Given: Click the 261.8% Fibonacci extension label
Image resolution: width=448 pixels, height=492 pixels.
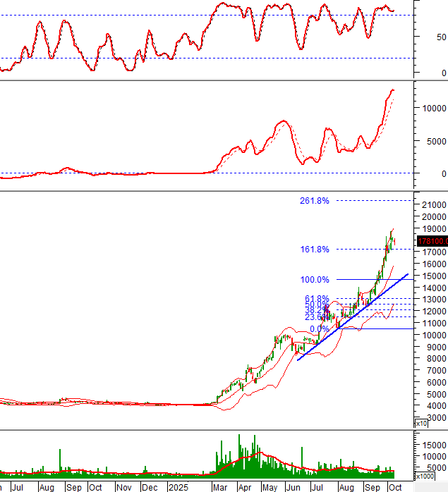Looking at the screenshot, I should (x=315, y=201).
